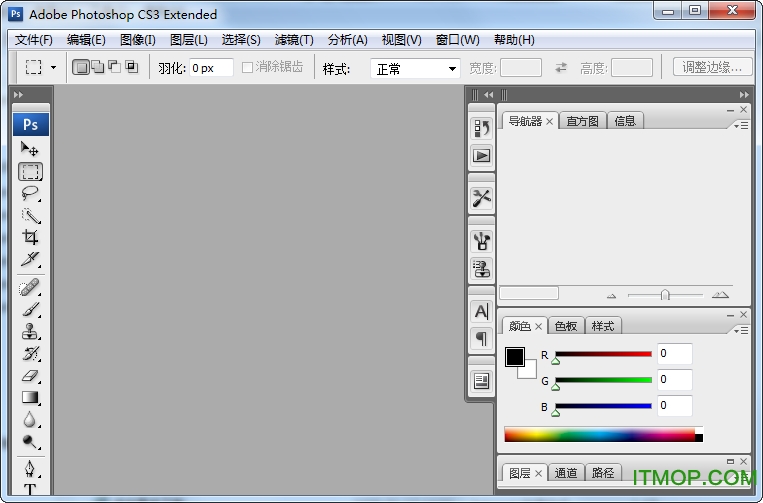
Task: Choose Add to Selection mode
Action: [98, 67]
